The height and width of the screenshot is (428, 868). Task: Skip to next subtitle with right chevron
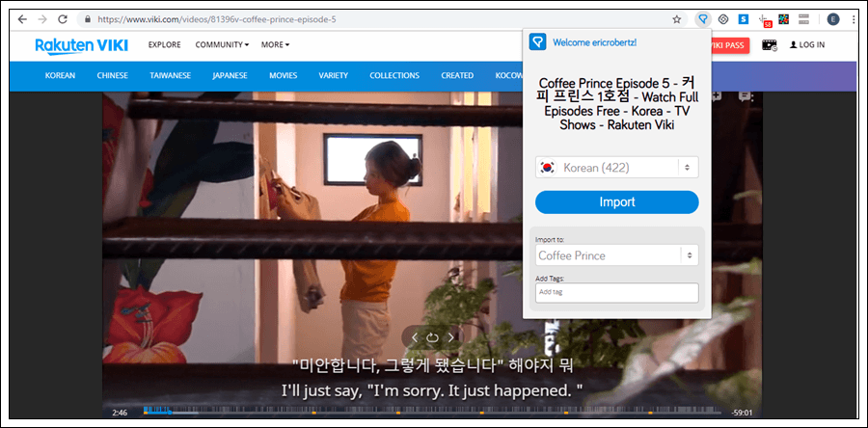pyautogui.click(x=450, y=337)
